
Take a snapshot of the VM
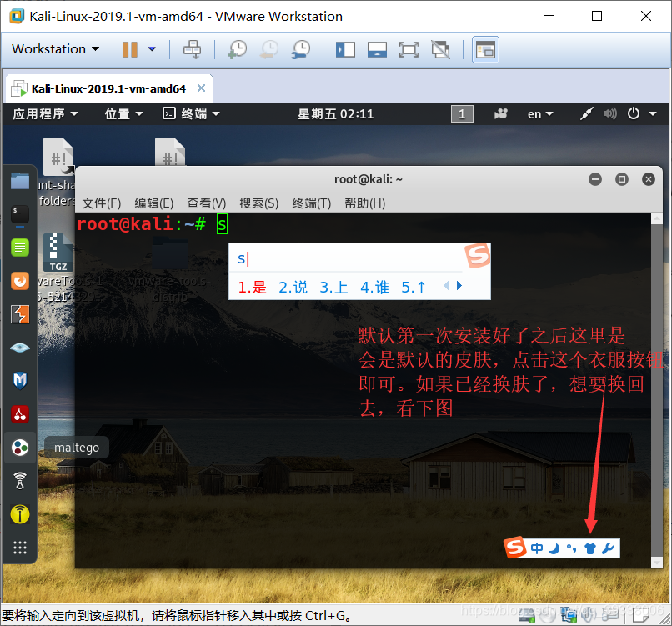point(237,49)
